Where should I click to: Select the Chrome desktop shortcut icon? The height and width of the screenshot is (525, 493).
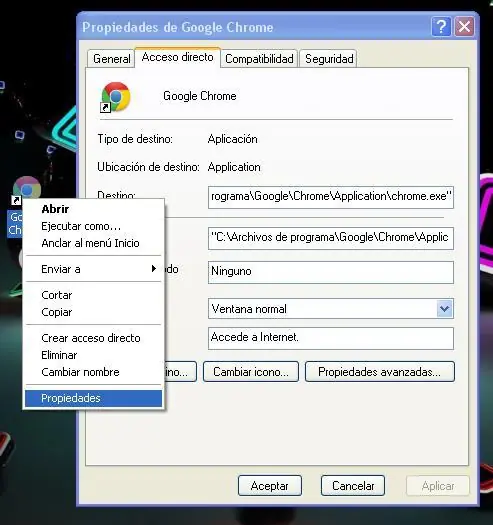point(26,190)
